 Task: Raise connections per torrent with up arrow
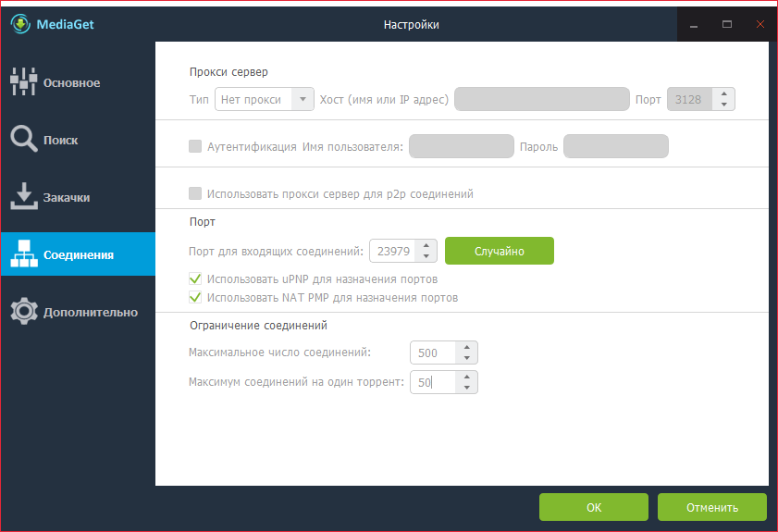click(467, 377)
